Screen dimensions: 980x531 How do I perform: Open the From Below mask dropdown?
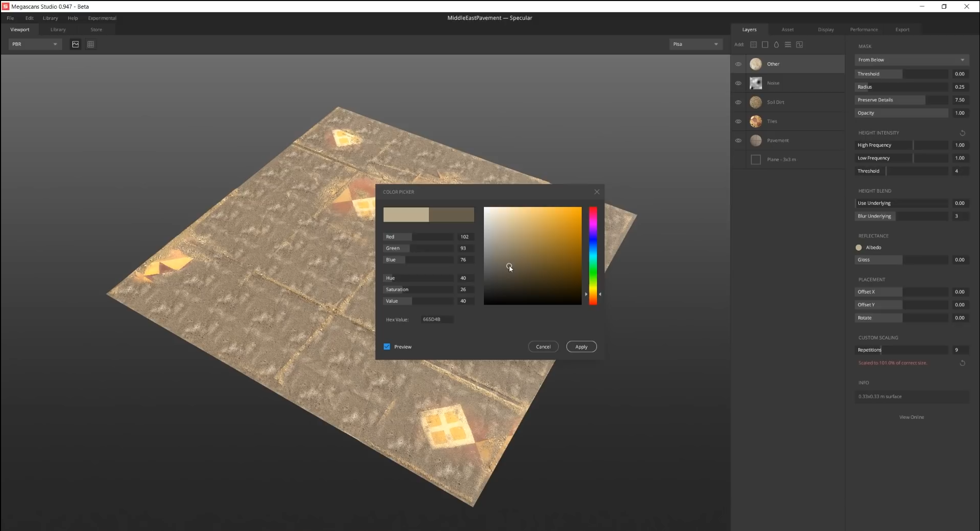coord(911,60)
